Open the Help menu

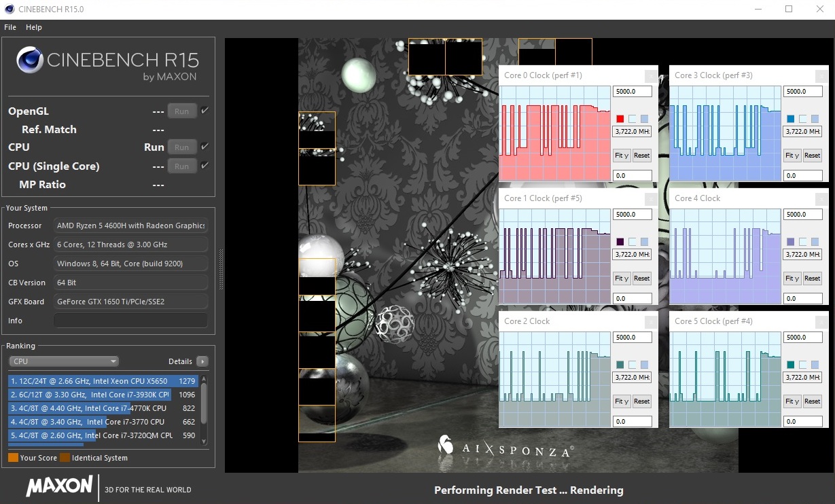[x=34, y=27]
